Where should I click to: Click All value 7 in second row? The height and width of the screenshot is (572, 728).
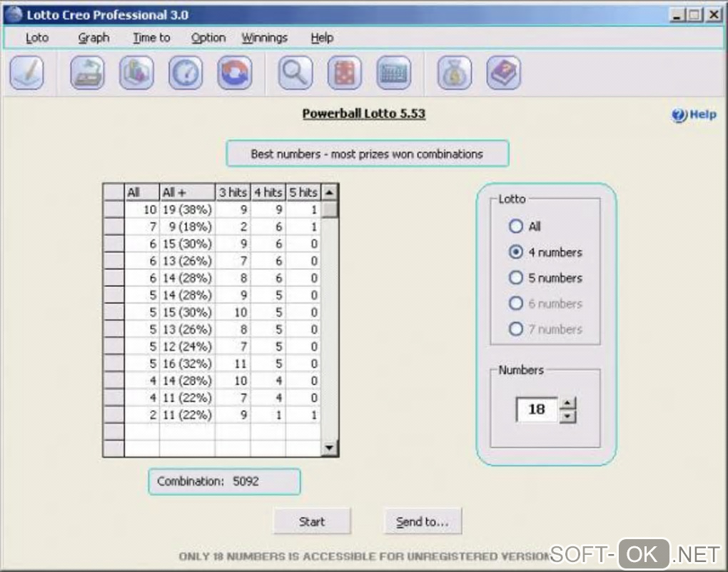coord(141,227)
